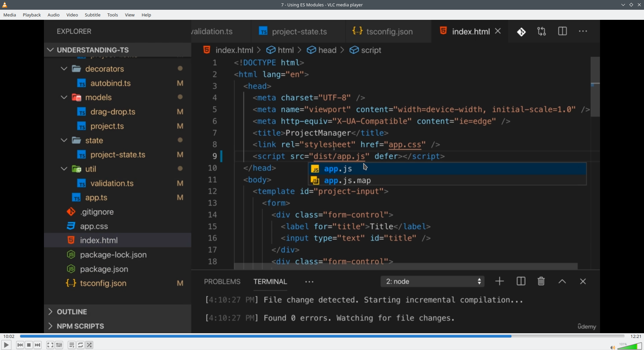Click the open changes compare icon

tap(542, 32)
